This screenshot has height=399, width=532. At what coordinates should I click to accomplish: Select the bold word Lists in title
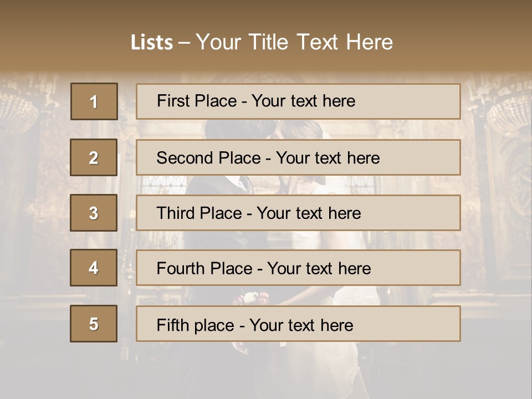coord(152,43)
